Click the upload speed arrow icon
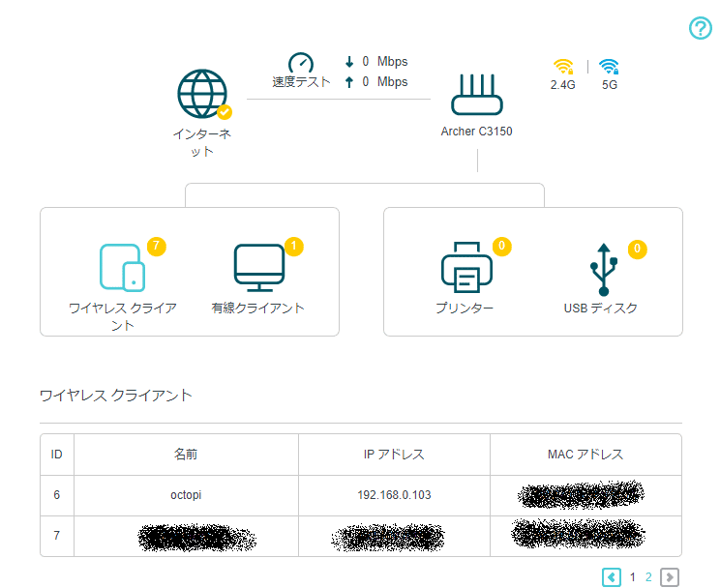This screenshot has width=720, height=588. [x=349, y=82]
